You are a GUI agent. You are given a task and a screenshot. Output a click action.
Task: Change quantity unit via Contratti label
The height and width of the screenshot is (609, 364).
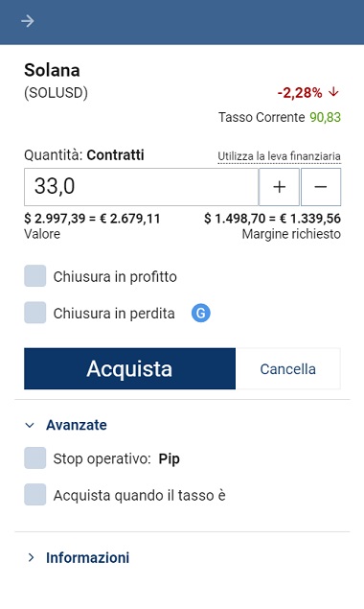pyautogui.click(x=115, y=155)
